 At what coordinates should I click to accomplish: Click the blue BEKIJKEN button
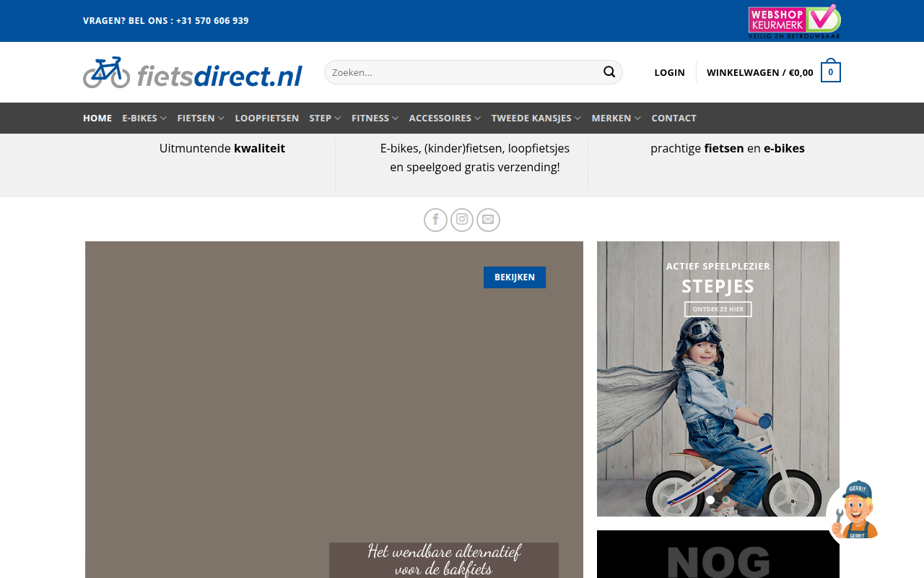[x=515, y=277]
